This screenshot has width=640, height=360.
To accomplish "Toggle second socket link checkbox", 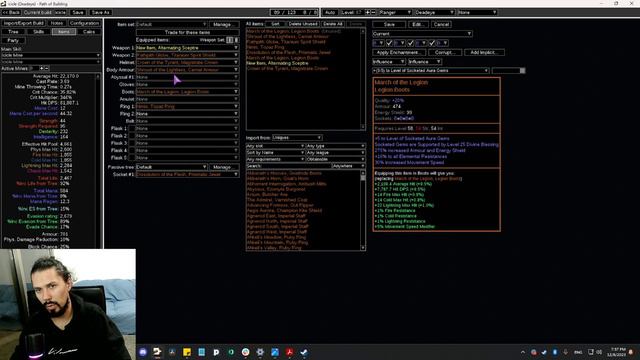I will 411,43.
